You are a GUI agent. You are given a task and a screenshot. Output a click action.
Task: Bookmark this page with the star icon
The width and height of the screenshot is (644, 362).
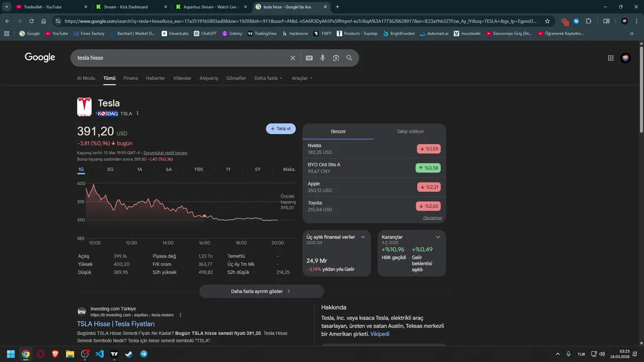[x=547, y=21]
